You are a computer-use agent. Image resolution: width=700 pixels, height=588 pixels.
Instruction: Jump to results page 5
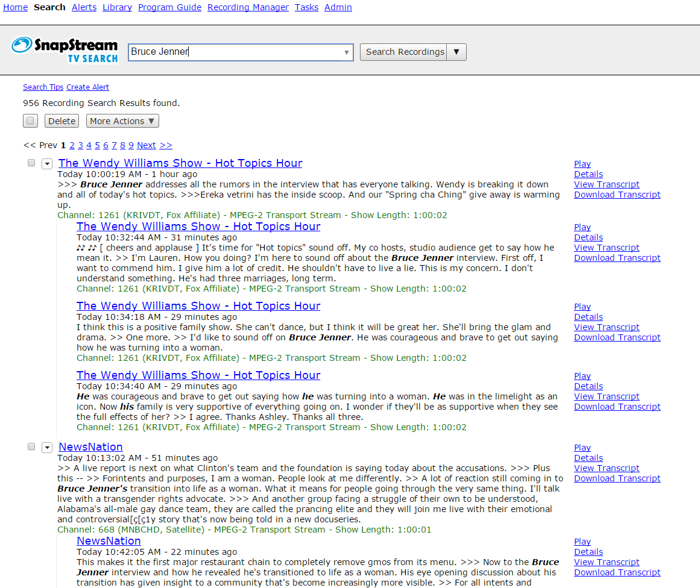[x=97, y=145]
